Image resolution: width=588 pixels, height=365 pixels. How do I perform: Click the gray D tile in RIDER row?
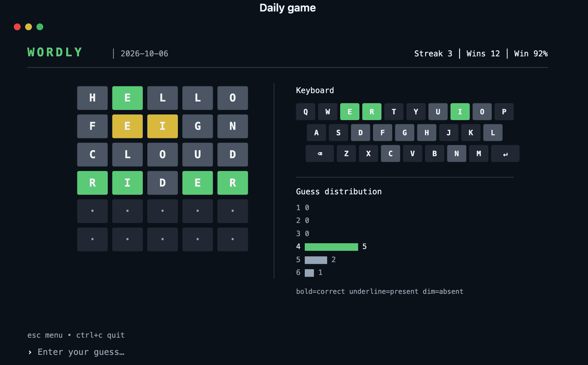[163, 183]
